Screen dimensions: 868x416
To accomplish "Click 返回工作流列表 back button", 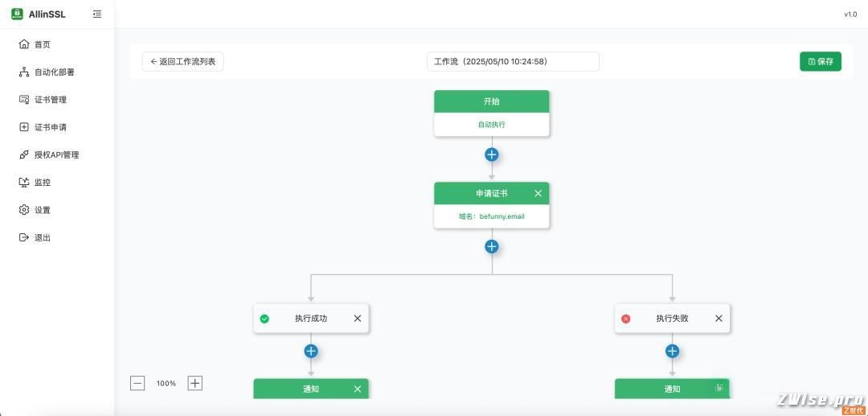I will [x=182, y=61].
